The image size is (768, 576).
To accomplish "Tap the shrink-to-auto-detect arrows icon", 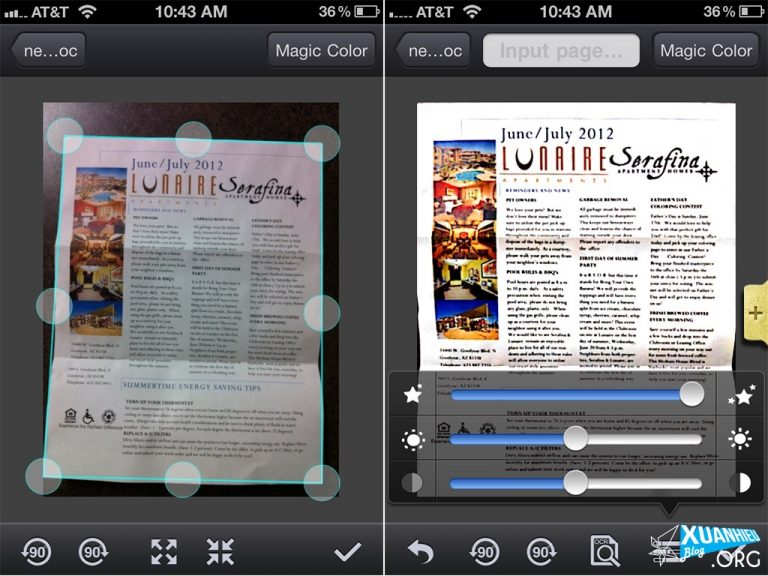I will pyautogui.click(x=220, y=552).
